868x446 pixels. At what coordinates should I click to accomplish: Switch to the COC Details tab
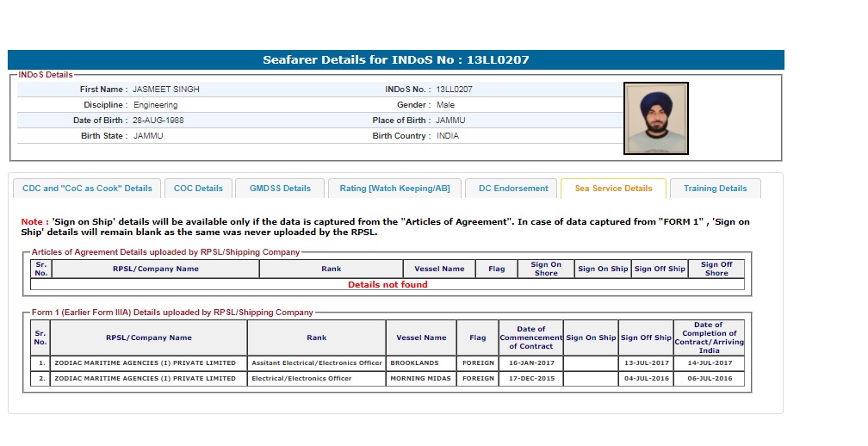[198, 189]
